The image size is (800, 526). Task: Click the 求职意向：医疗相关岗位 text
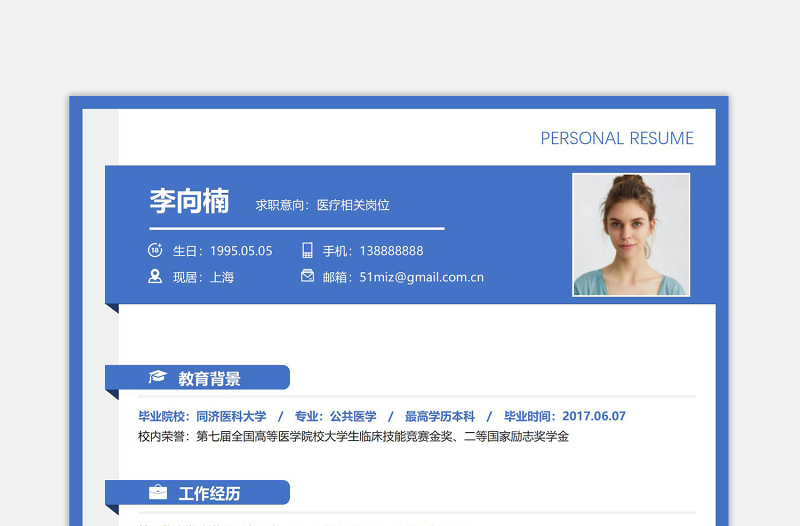click(322, 205)
